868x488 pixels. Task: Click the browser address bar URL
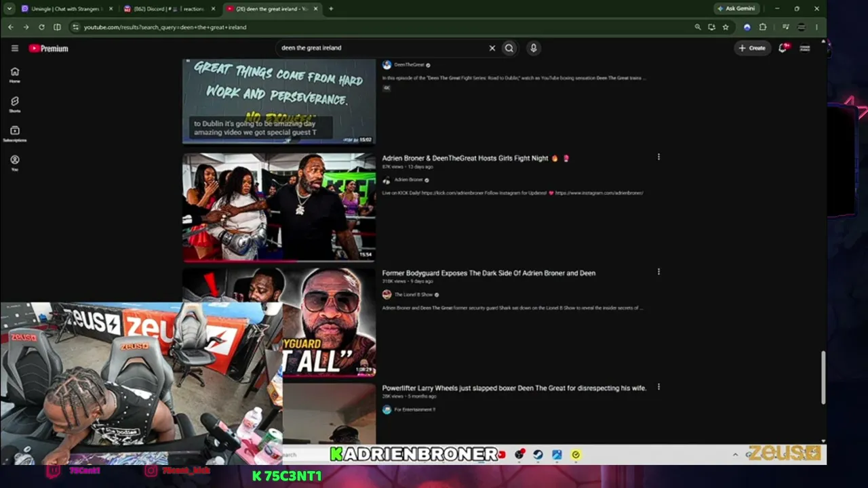[165, 27]
